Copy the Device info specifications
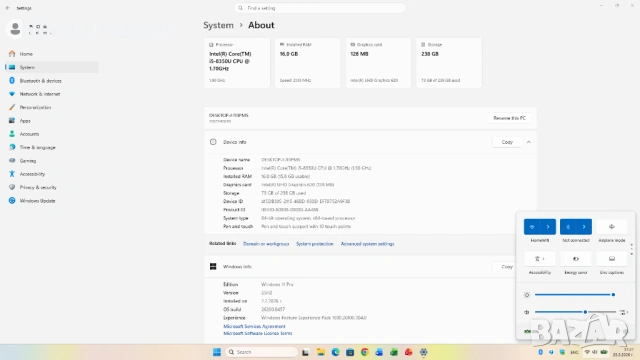Image resolution: width=640 pixels, height=360 pixels. [x=507, y=142]
